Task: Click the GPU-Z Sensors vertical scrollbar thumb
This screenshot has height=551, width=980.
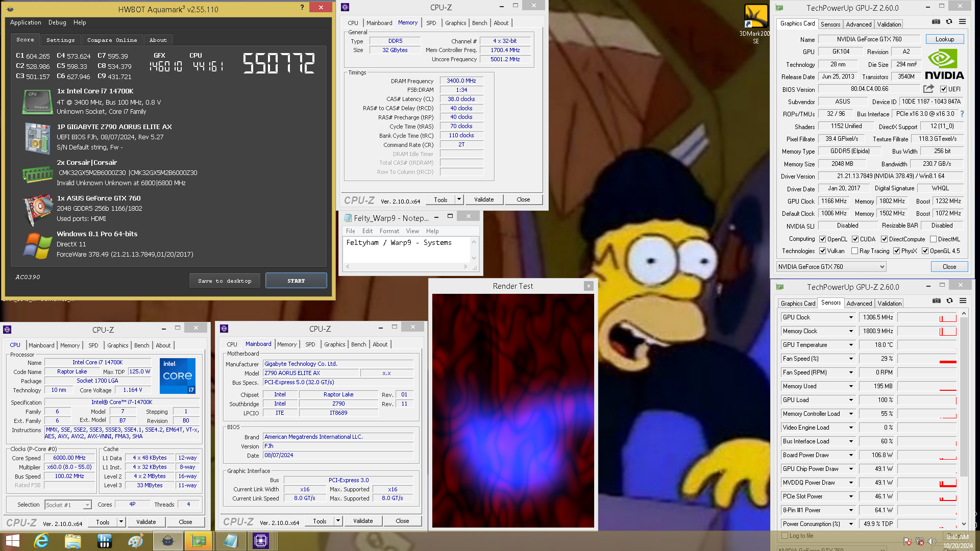Action: pos(964,397)
